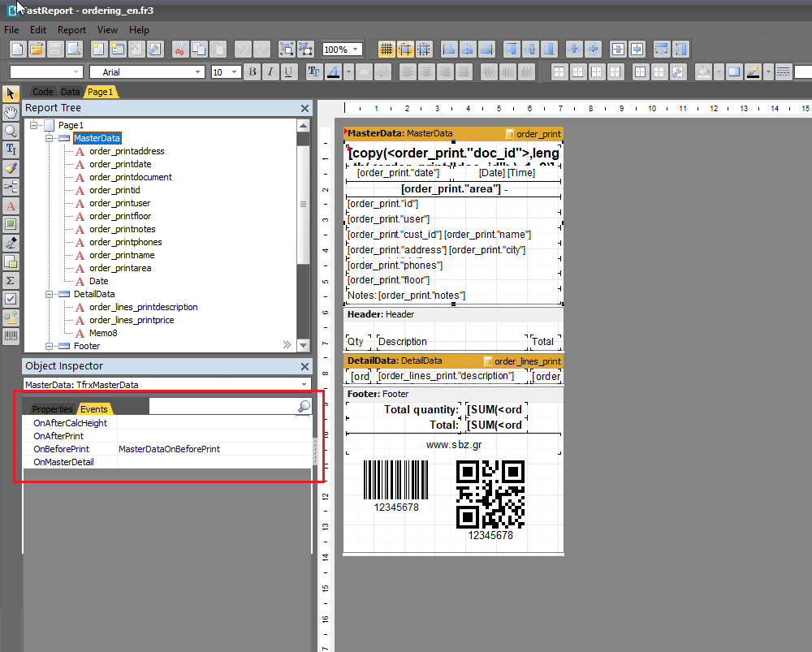Insert a Subreport object

11,261
